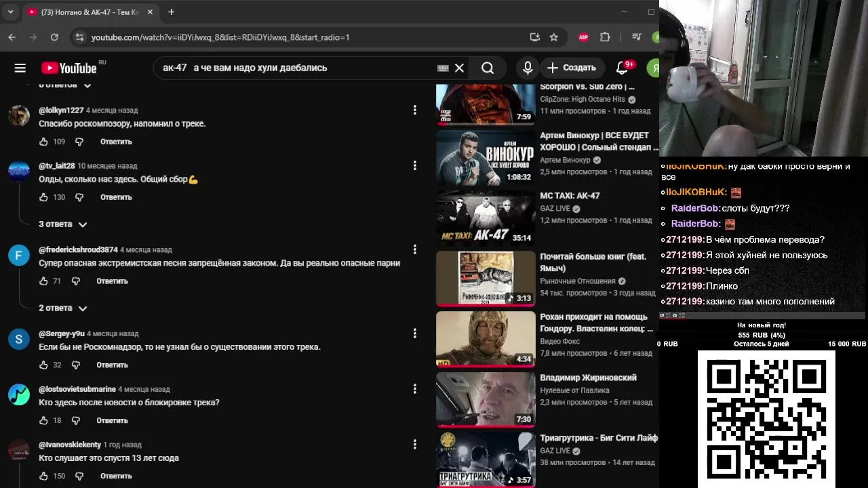Go back in browser history

(x=12, y=37)
